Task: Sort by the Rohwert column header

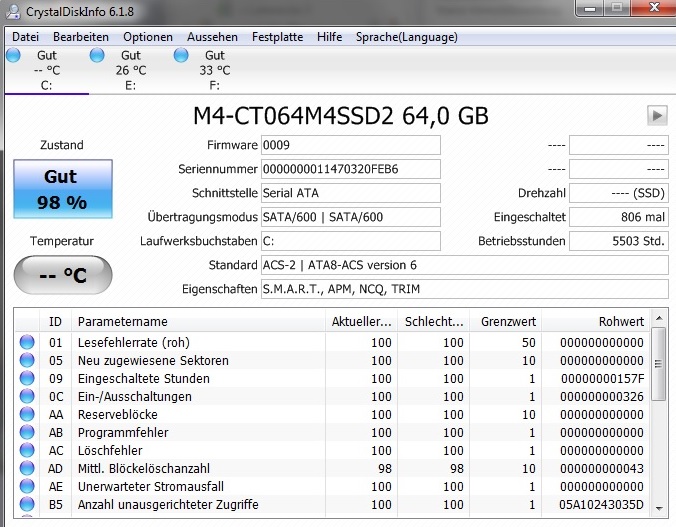Action: pos(595,322)
